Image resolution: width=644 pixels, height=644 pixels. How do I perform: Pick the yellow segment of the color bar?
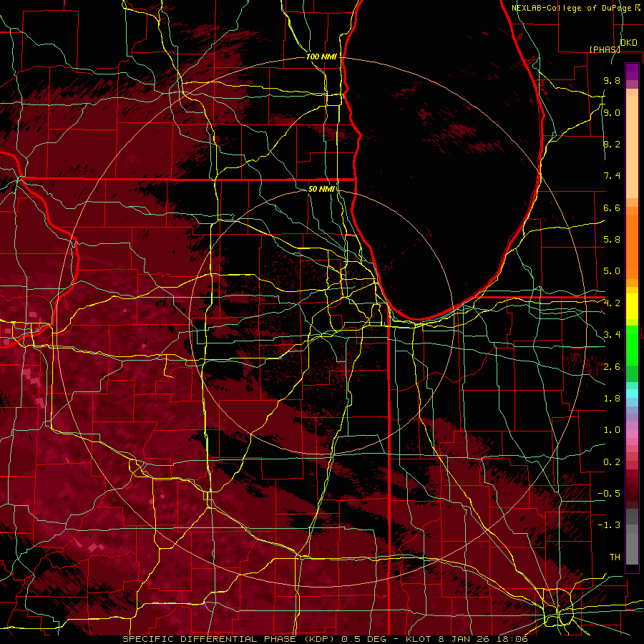(x=632, y=306)
